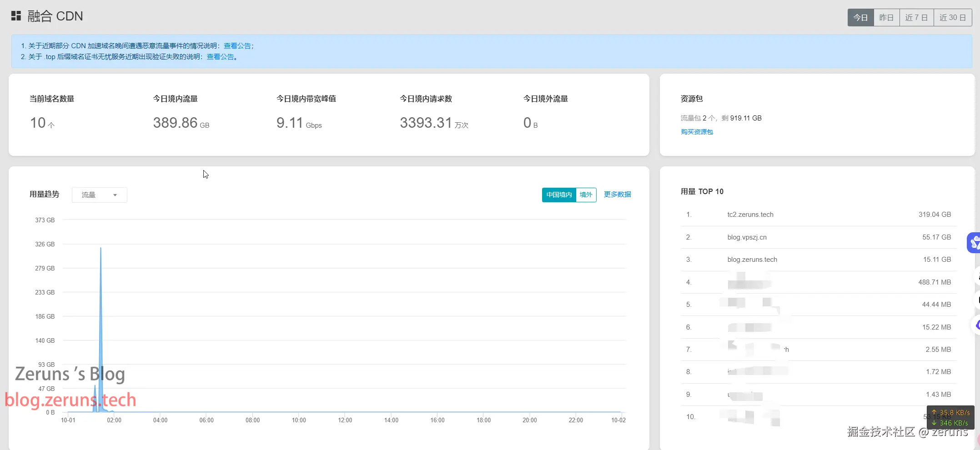Select the 今日 time range
Viewport: 980px width, 450px height.
tap(860, 17)
